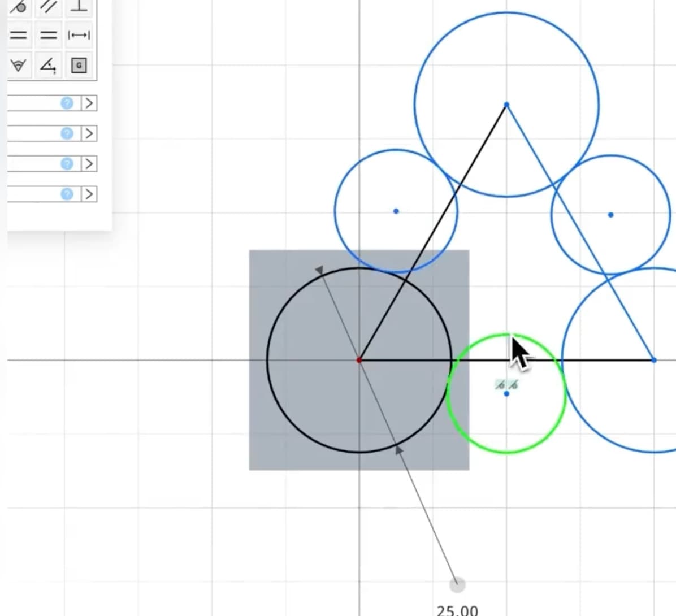676x616 pixels.
Task: Select the triangle's top apex point
Action: pyautogui.click(x=506, y=105)
